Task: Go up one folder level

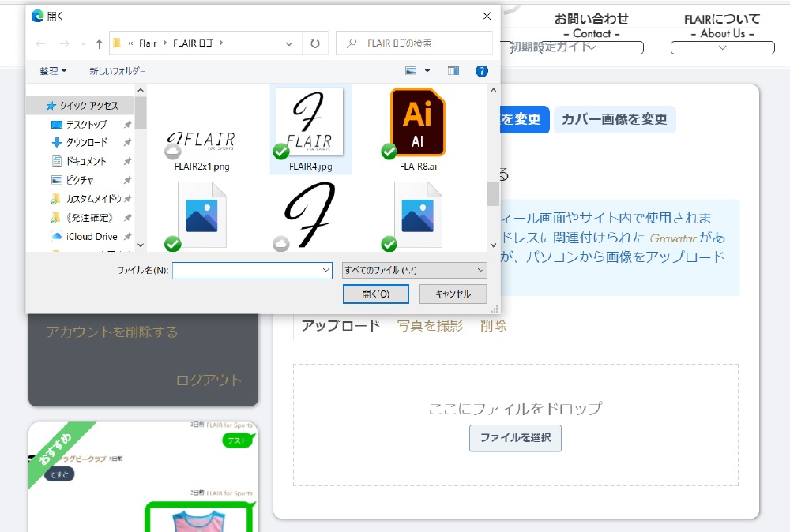Action: pos(100,43)
